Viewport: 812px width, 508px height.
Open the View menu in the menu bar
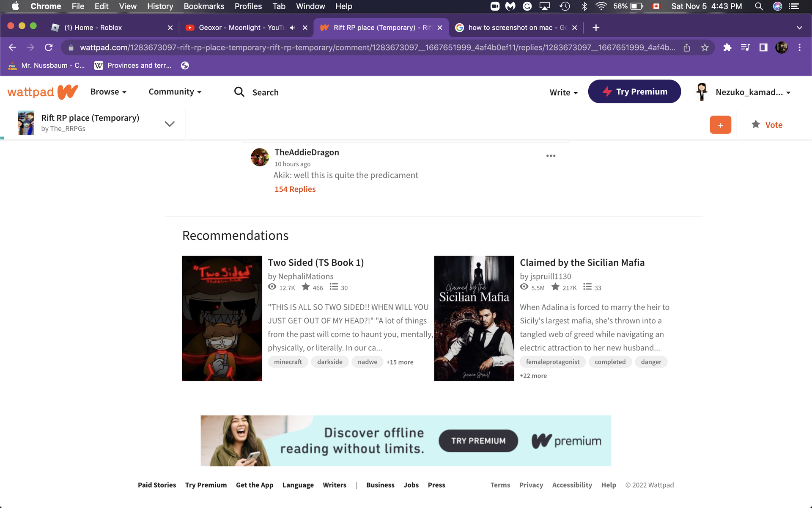click(128, 6)
